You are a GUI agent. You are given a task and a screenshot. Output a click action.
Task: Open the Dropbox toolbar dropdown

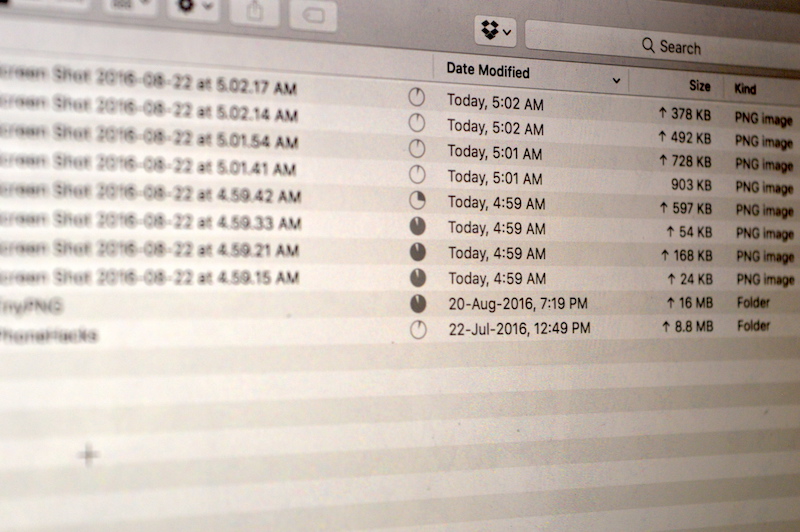tap(495, 32)
